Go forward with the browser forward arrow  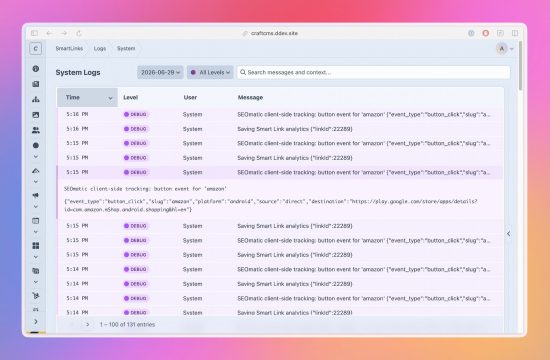[64, 33]
